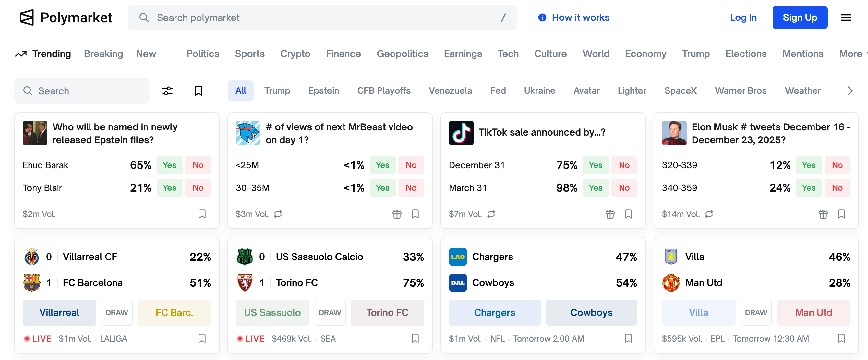Open the filter settings sliders icon

point(167,90)
